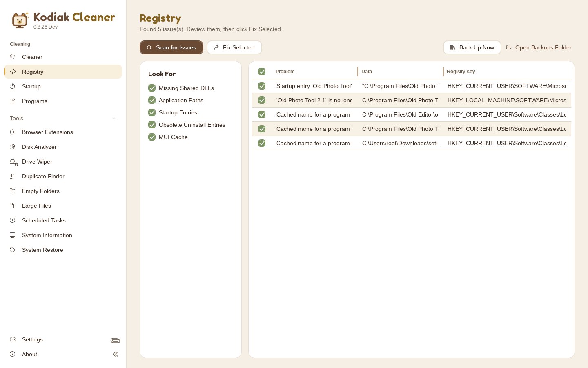Click the Empty Folders folder icon

point(13,191)
